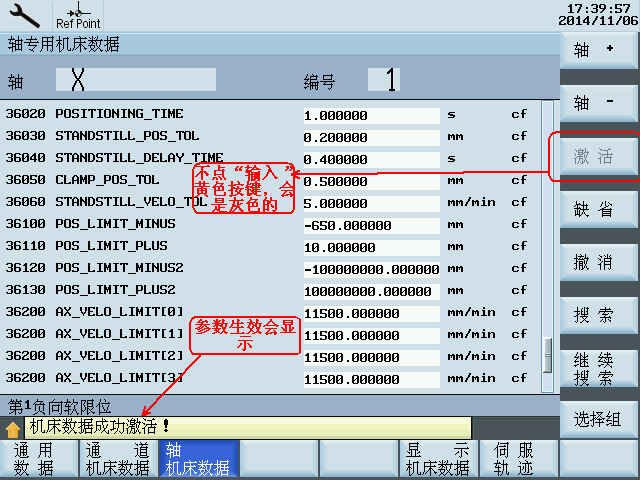Click the 轴专用机床数据 title text

pyautogui.click(x=64, y=44)
